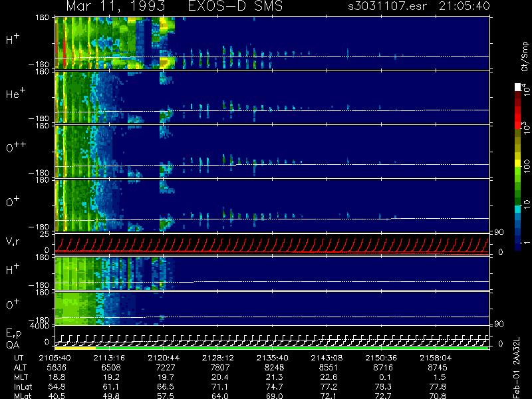The width and height of the screenshot is (532, 399).
Task: Click ALT value "8745"
Action: [438, 368]
